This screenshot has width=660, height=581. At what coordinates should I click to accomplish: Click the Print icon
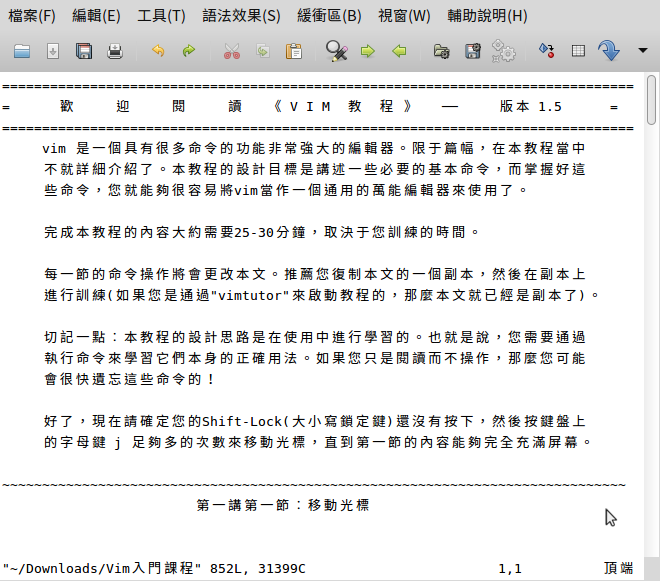[115, 51]
